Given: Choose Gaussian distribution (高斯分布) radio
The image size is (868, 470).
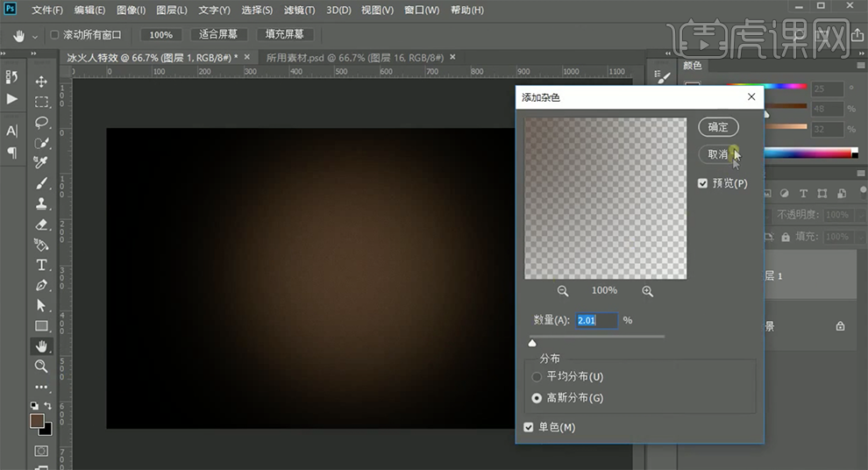Looking at the screenshot, I should click(537, 398).
